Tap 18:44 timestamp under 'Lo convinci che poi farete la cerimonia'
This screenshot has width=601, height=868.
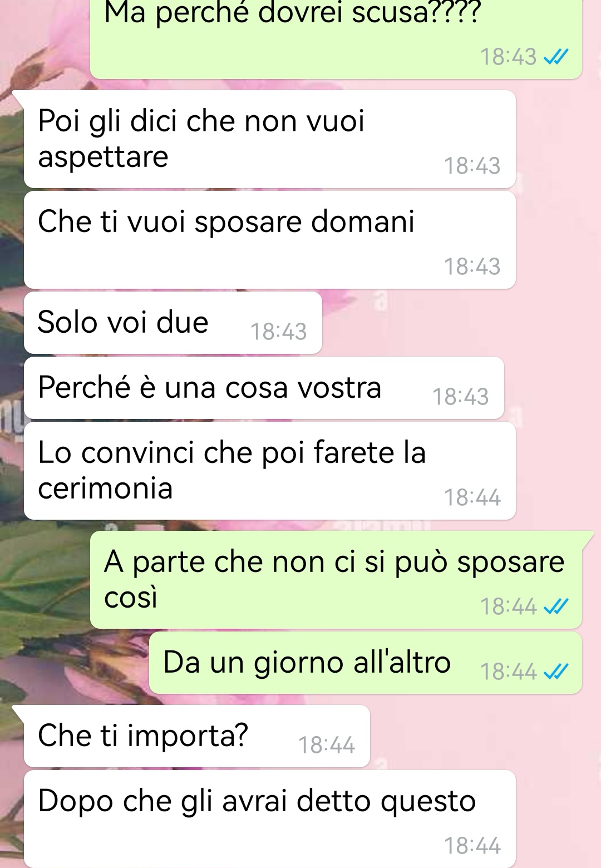click(x=472, y=497)
